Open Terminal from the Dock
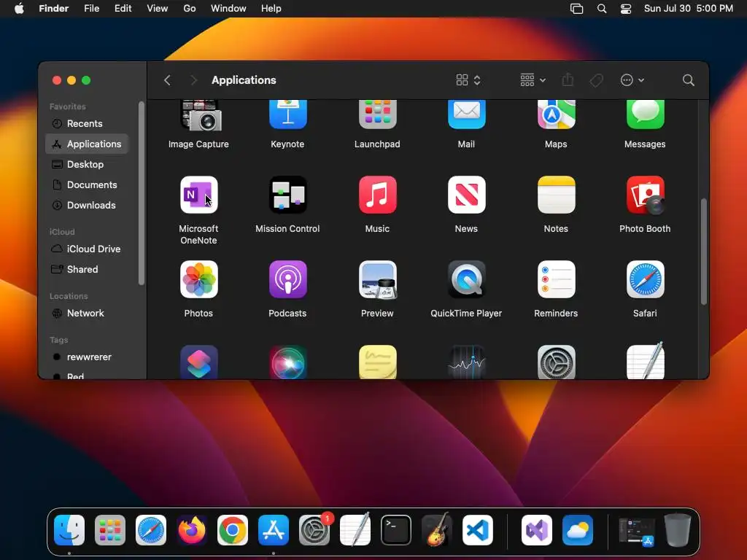This screenshot has height=560, width=747. (396, 530)
